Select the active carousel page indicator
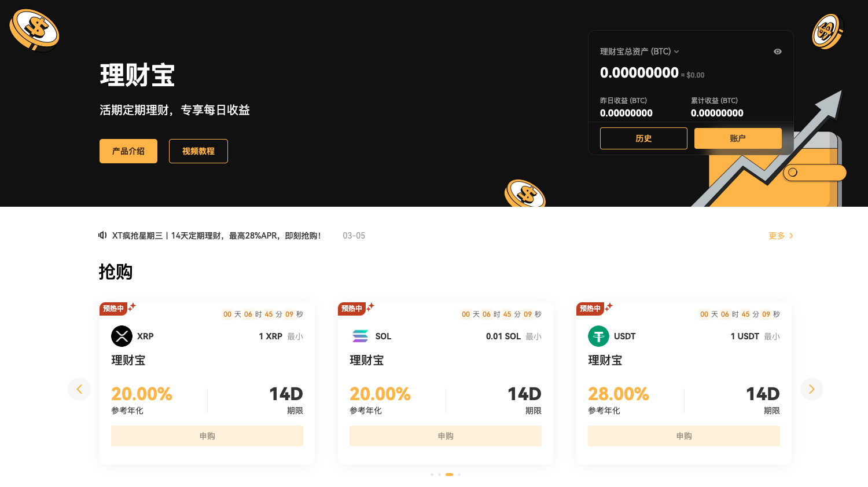This screenshot has width=868, height=487. tap(449, 474)
